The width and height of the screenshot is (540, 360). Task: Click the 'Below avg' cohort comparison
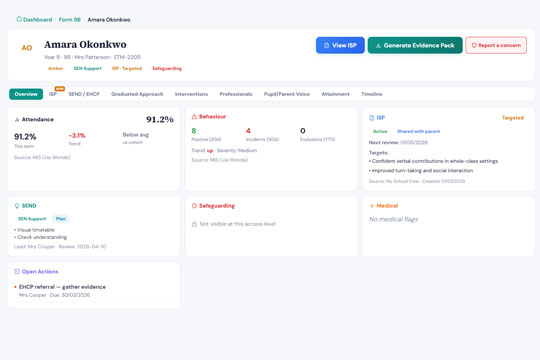136,135
